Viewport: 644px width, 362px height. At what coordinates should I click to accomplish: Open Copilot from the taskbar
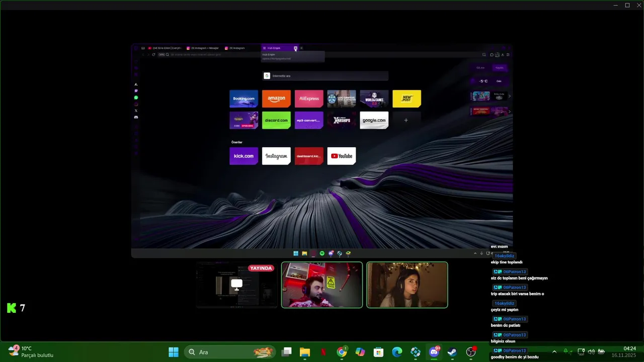(360, 352)
